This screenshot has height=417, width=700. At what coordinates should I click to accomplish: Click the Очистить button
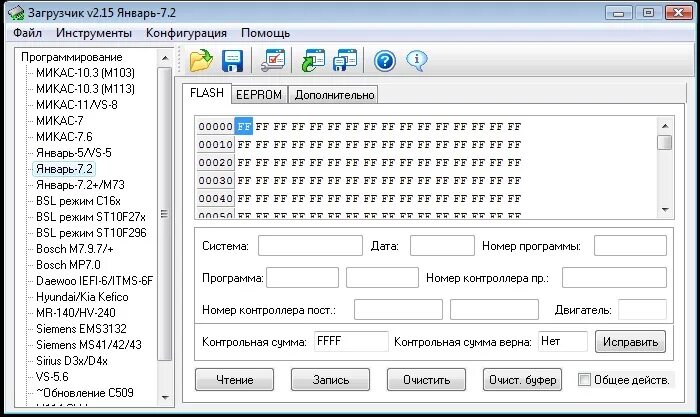coord(426,379)
